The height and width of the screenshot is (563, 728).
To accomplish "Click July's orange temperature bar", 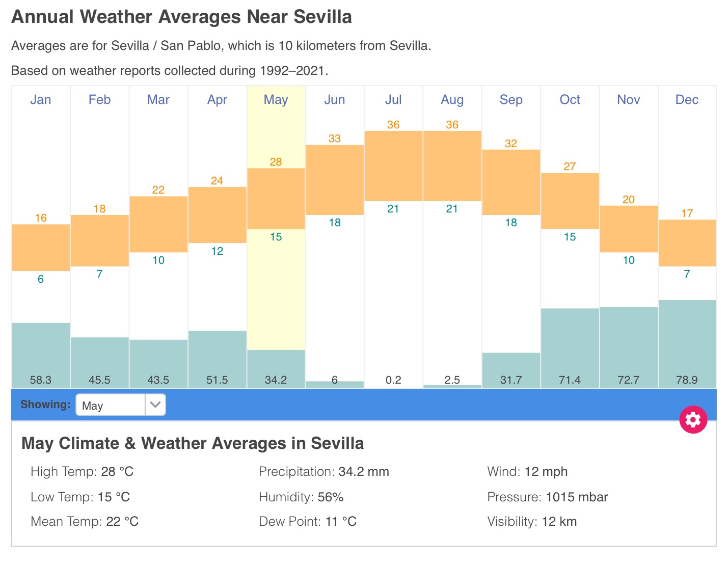I will (x=393, y=166).
